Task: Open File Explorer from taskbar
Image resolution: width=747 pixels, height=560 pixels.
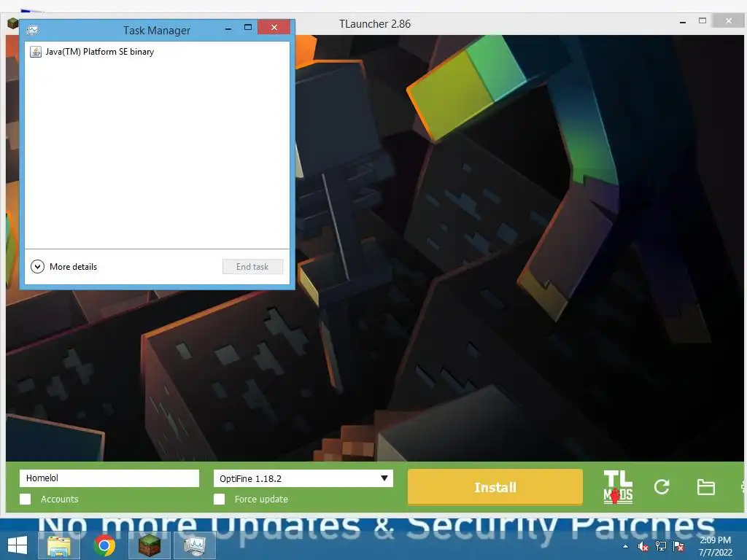Action: coord(59,545)
